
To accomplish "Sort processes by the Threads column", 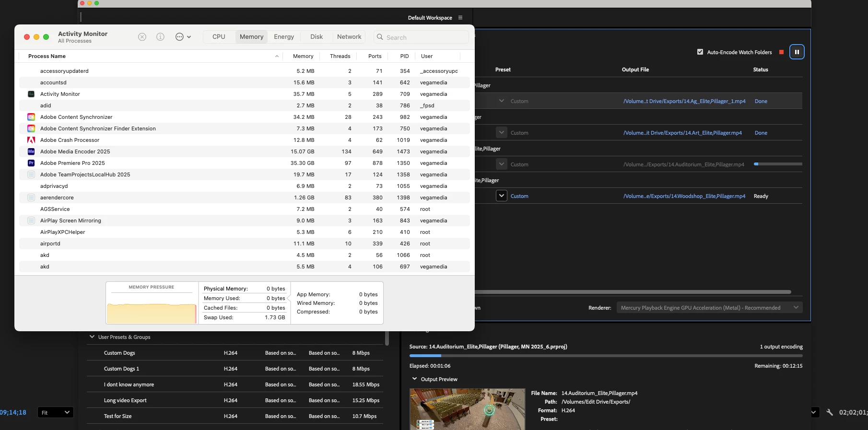I will 340,56.
